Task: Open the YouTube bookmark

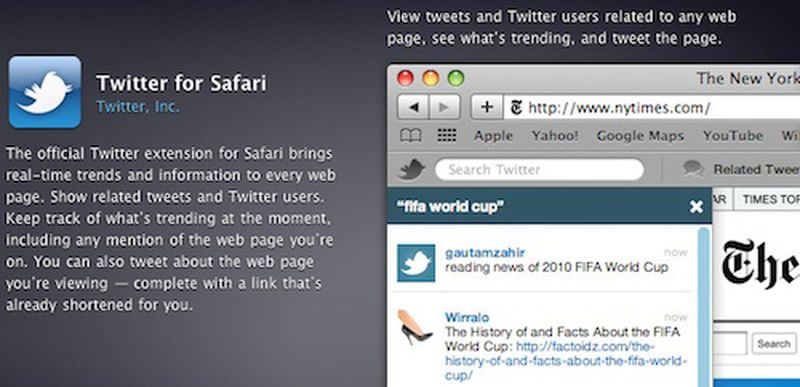Action: click(x=733, y=136)
